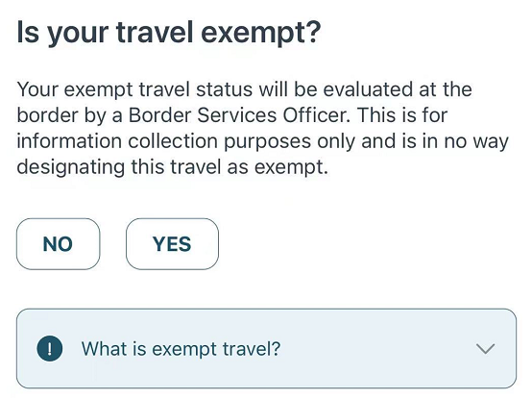Select YES for exempt travel
Screen dimensions: 532x399
coord(172,244)
